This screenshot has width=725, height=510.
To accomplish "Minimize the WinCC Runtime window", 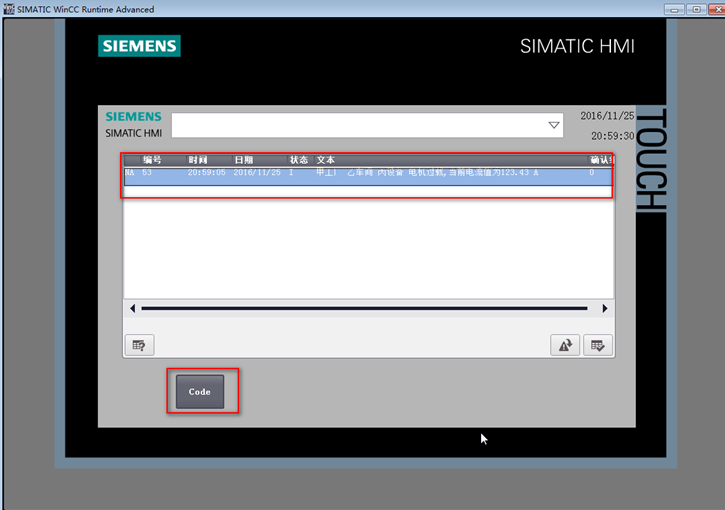I will pos(675,9).
